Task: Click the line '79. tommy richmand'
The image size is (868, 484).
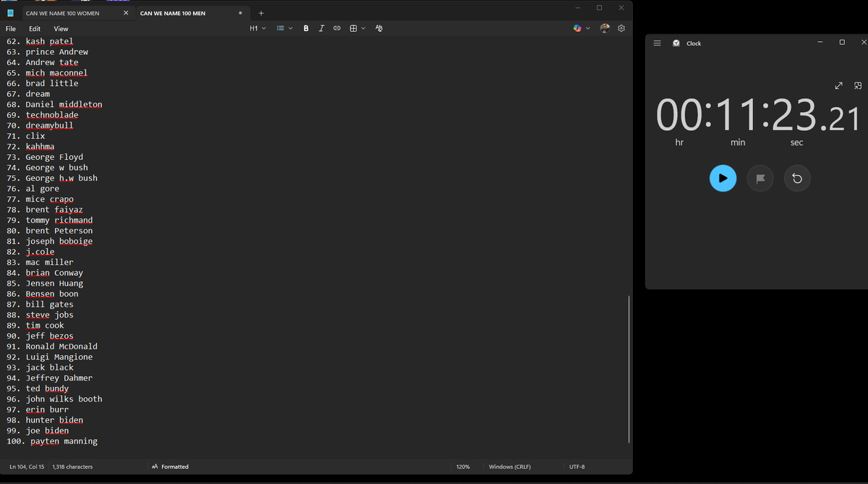Action: click(x=49, y=220)
